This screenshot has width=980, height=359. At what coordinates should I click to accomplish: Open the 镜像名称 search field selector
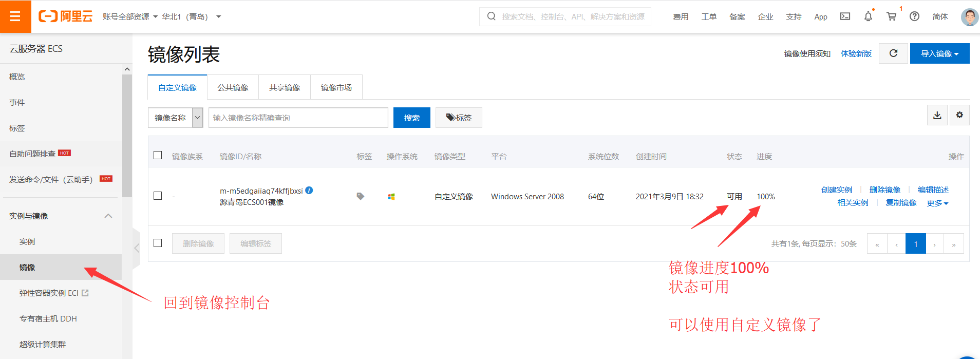[x=176, y=118]
